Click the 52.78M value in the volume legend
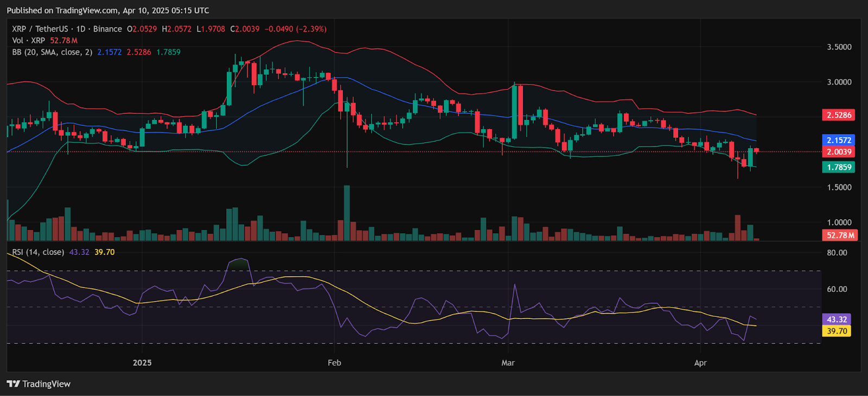This screenshot has height=396, width=868. 64,41
